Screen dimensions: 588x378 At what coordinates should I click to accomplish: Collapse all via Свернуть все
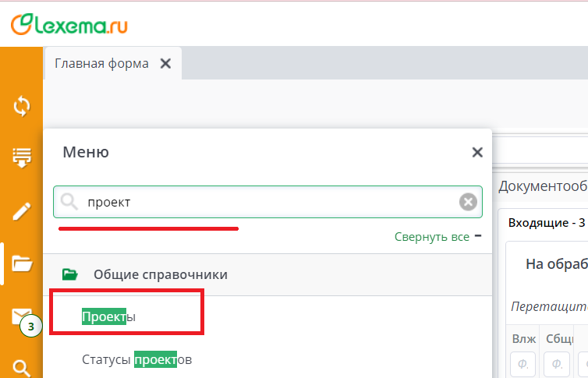pos(431,237)
